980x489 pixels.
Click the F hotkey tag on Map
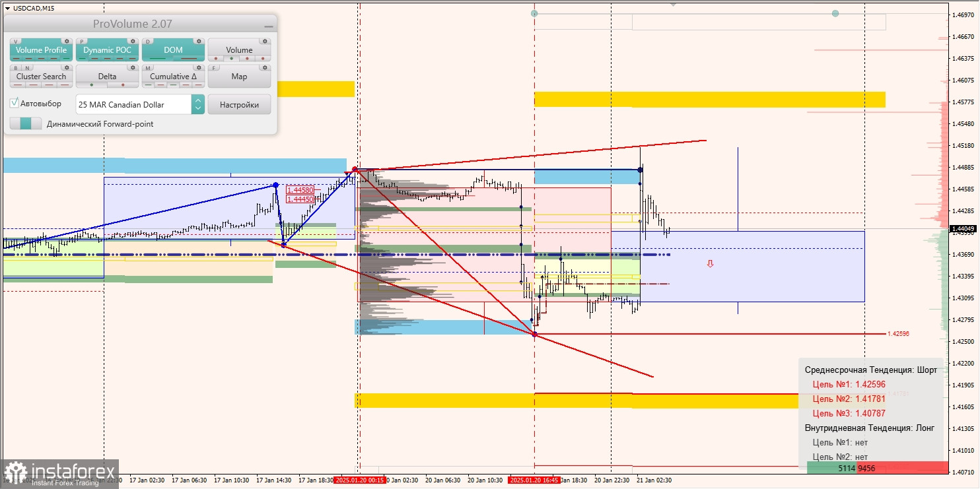(x=214, y=68)
